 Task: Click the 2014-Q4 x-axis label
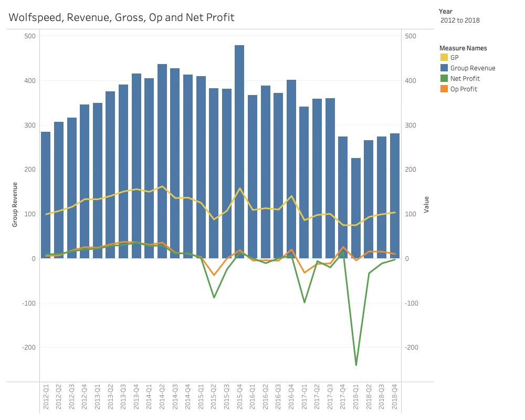coord(188,397)
